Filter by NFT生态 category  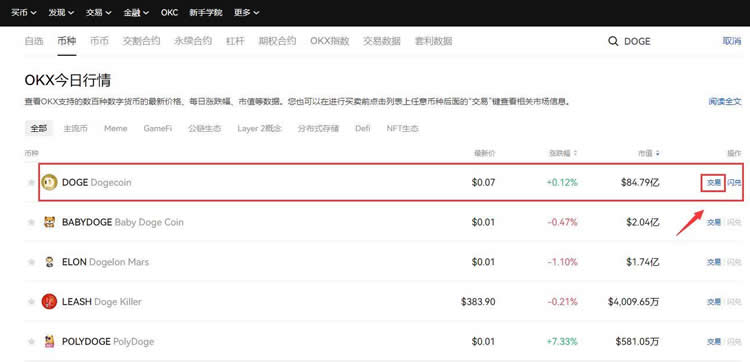[402, 129]
